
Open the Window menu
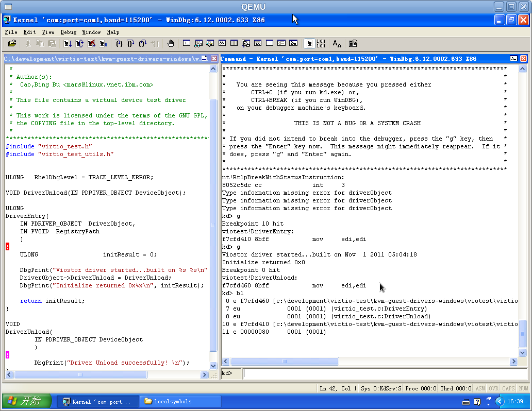92,32
